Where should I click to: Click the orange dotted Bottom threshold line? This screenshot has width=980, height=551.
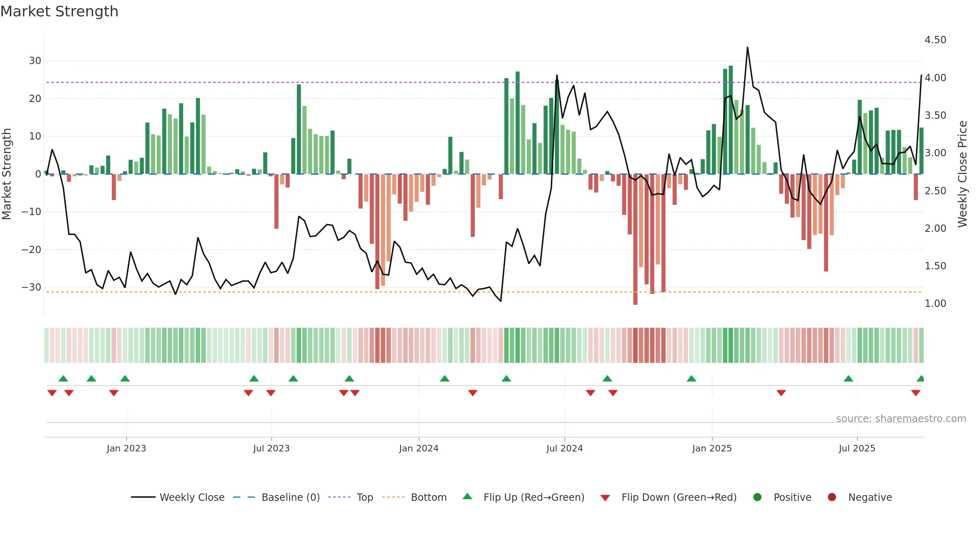coord(483,292)
